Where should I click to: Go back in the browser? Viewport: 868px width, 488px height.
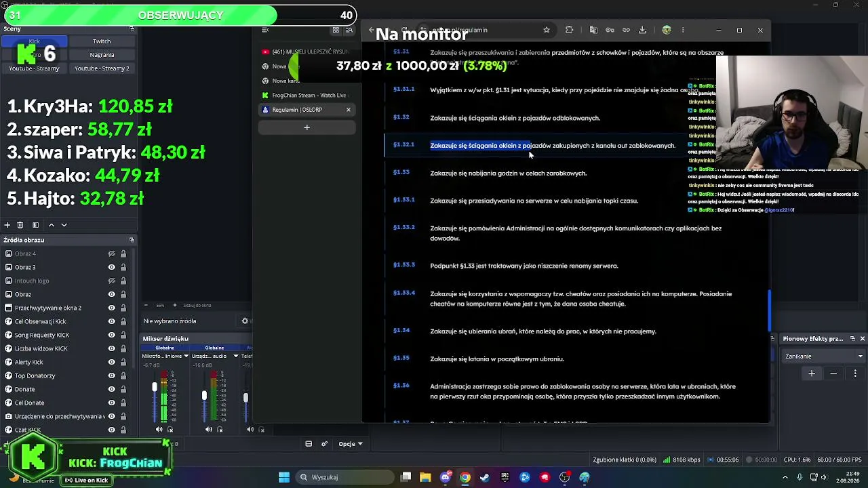[372, 30]
